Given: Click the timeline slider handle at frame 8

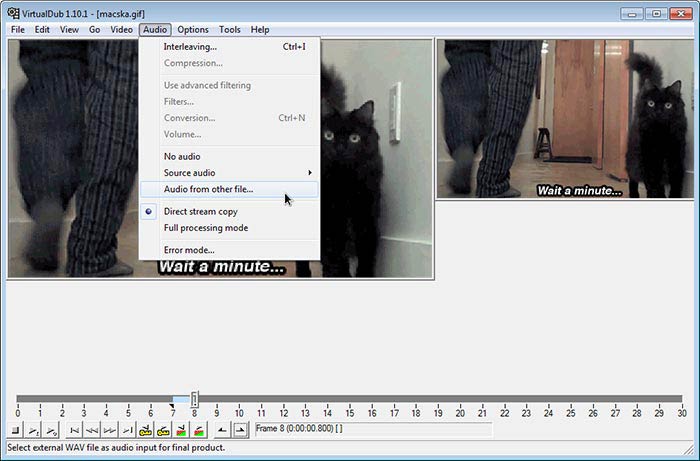Looking at the screenshot, I should [x=194, y=399].
